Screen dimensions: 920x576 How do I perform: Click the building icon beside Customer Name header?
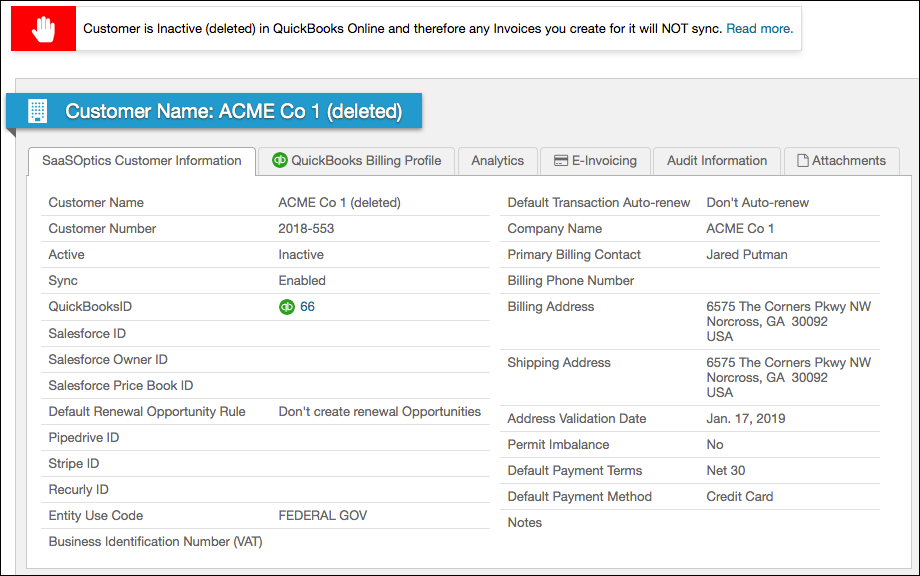coord(38,111)
